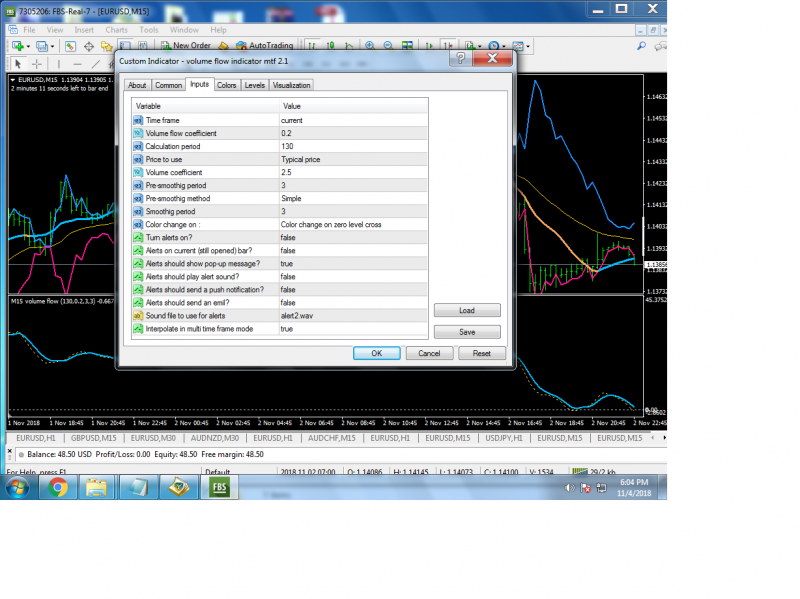The image size is (800, 599).
Task: Open Google Chrome from the taskbar
Action: pyautogui.click(x=57, y=487)
